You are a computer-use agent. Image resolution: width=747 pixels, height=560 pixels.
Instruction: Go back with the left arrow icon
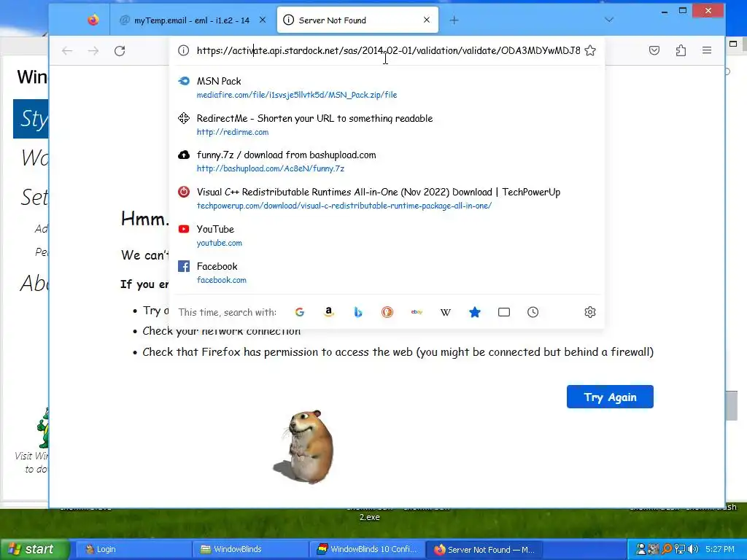click(67, 51)
